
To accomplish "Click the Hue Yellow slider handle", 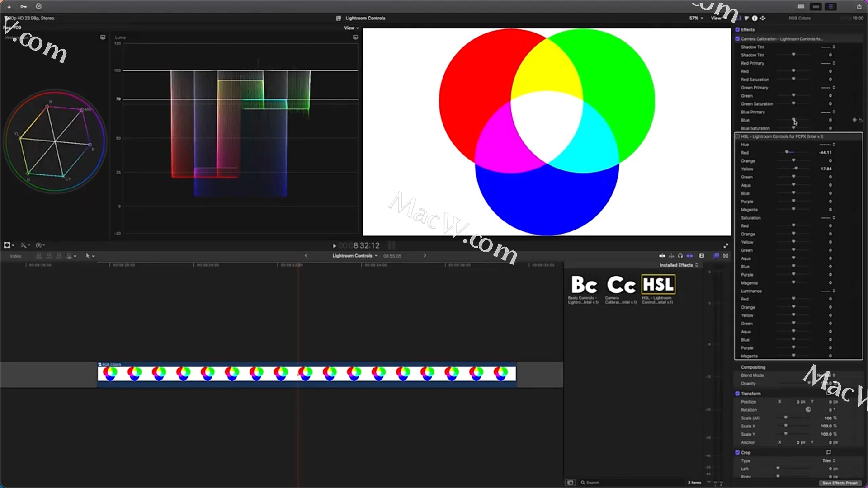I will point(796,169).
